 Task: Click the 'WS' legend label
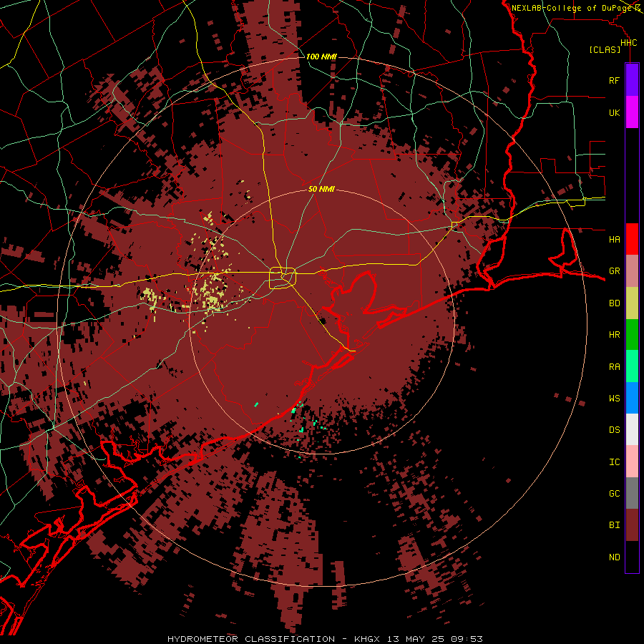click(x=614, y=398)
